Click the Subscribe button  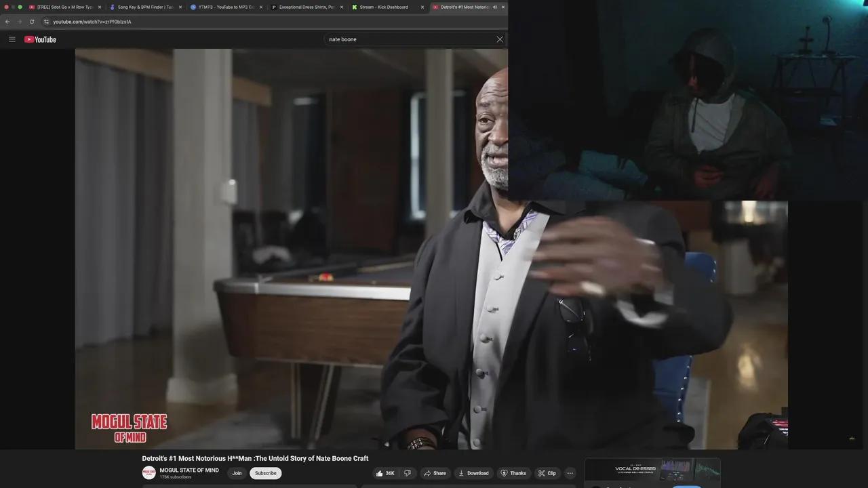tap(266, 473)
